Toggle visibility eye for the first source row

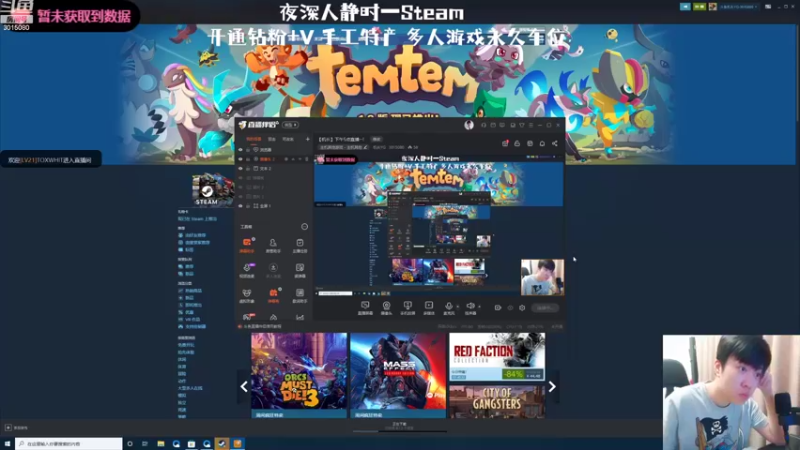(241, 150)
